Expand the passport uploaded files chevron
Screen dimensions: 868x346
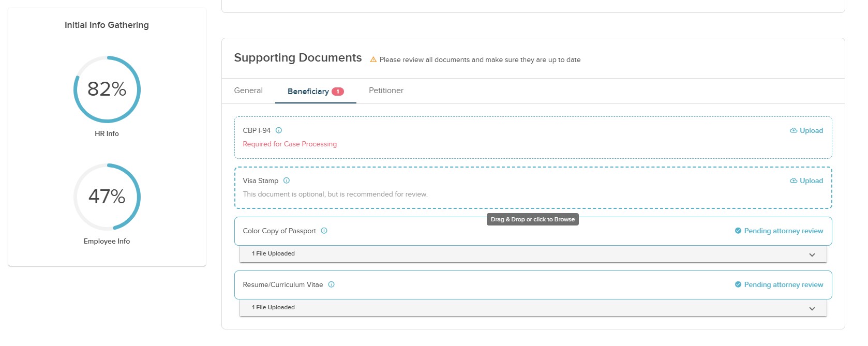pyautogui.click(x=812, y=254)
